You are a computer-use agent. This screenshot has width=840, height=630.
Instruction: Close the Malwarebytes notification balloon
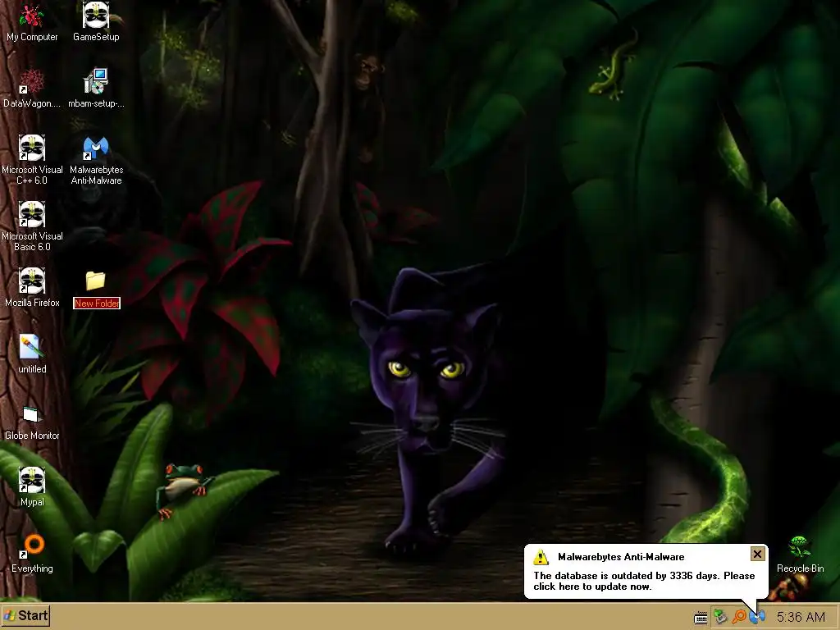[757, 554]
